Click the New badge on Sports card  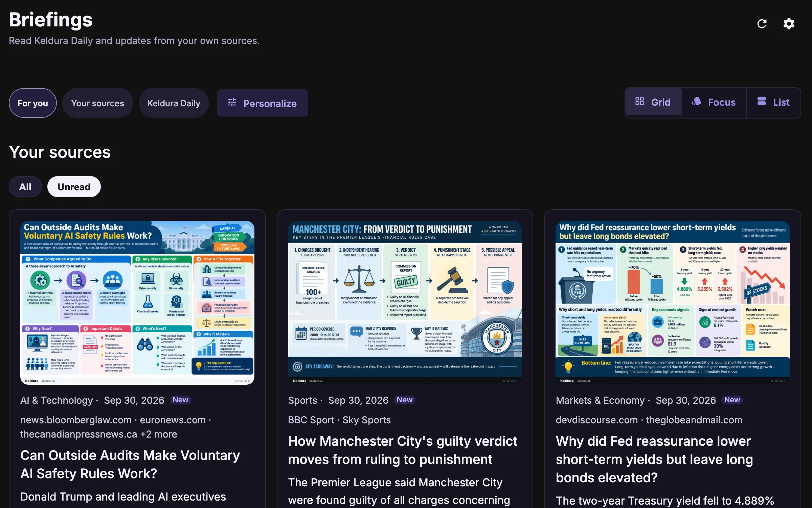coord(404,400)
